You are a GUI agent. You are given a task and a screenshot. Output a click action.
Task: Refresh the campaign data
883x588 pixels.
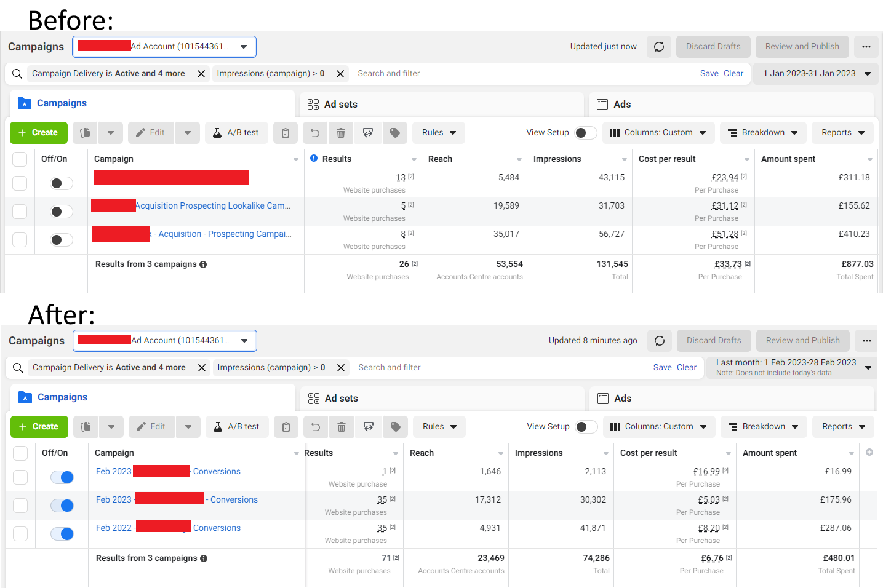click(658, 46)
